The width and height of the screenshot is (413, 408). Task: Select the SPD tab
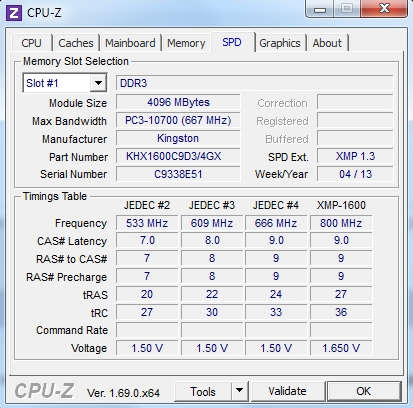[x=232, y=42]
